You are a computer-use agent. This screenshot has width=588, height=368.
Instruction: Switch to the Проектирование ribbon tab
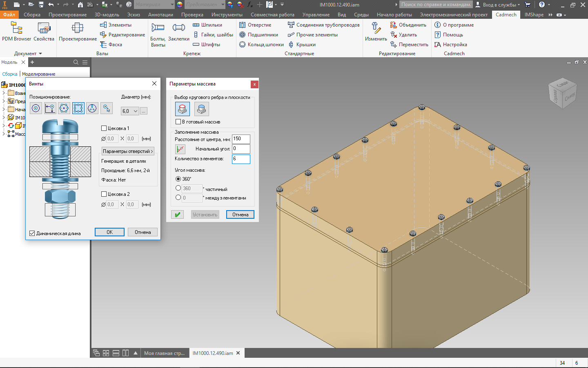(x=67, y=15)
